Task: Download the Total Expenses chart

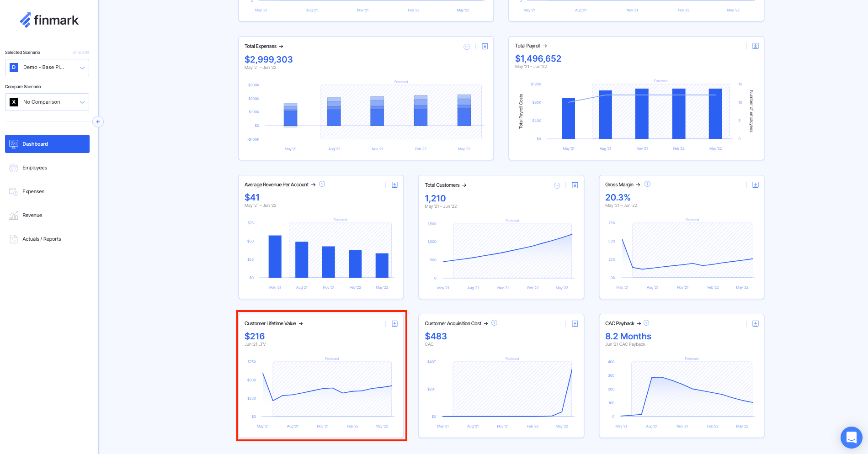Action: pos(485,47)
